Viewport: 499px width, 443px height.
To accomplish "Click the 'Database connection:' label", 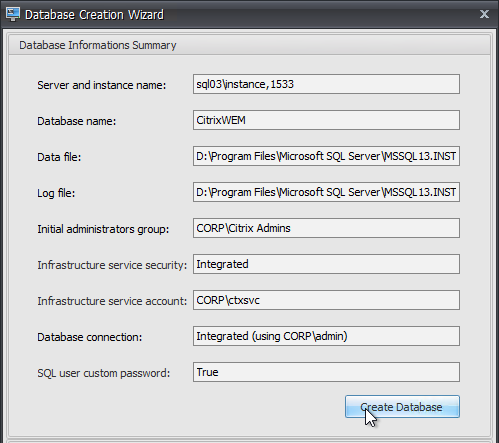I will tap(90, 337).
